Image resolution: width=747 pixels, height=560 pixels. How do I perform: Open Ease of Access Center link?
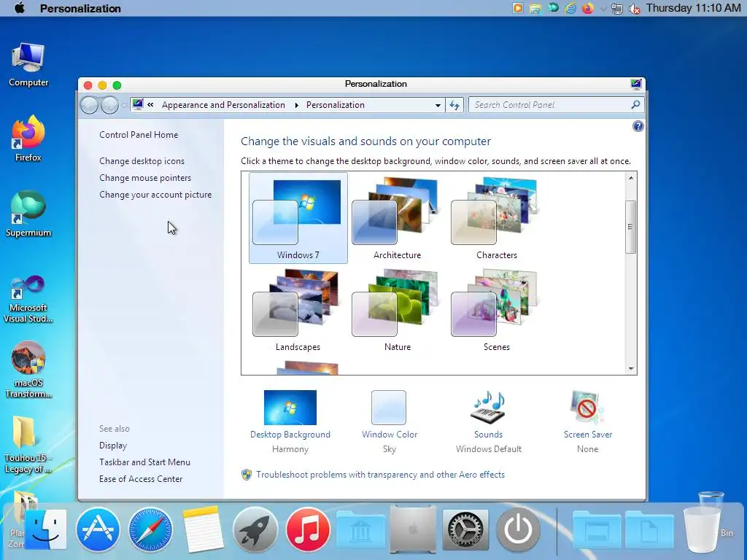pyautogui.click(x=141, y=478)
